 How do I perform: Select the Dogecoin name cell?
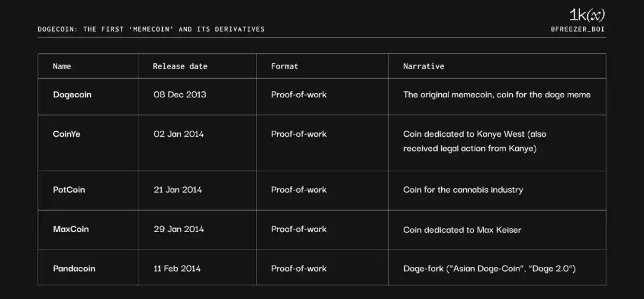(72, 94)
